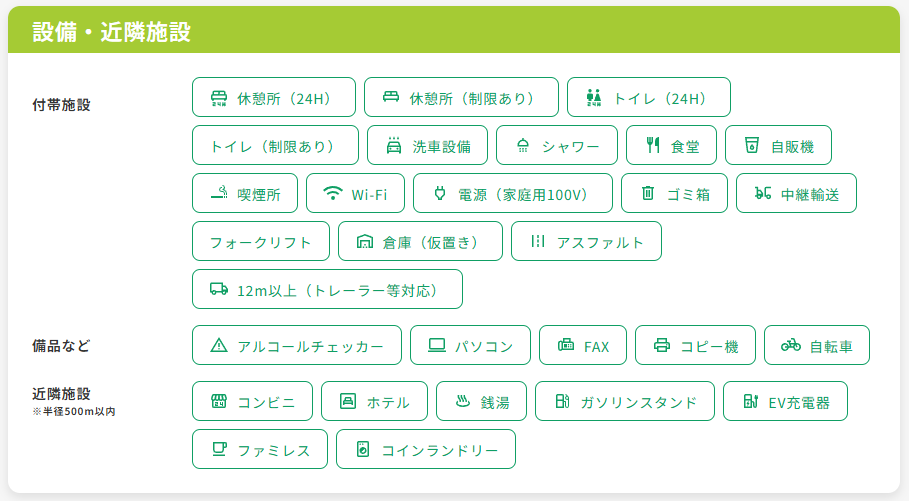Screen dimensions: 909x501
Task: Toggle the 休憩所（24H） facility tag
Action: 273,98
